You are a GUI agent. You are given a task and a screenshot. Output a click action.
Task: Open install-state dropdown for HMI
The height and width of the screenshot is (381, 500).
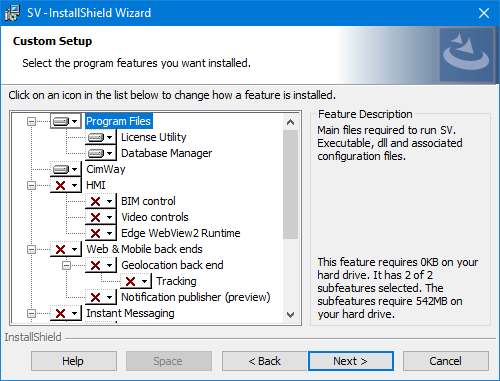[x=66, y=185]
